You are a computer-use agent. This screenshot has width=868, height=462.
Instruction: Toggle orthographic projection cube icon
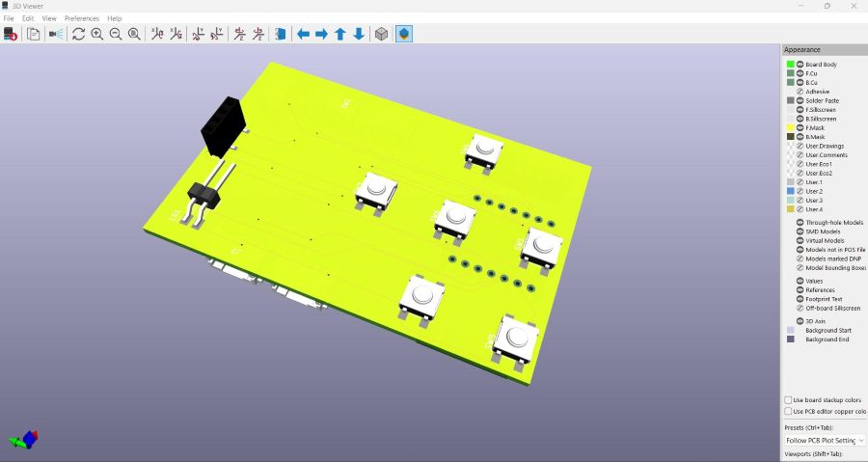point(381,35)
